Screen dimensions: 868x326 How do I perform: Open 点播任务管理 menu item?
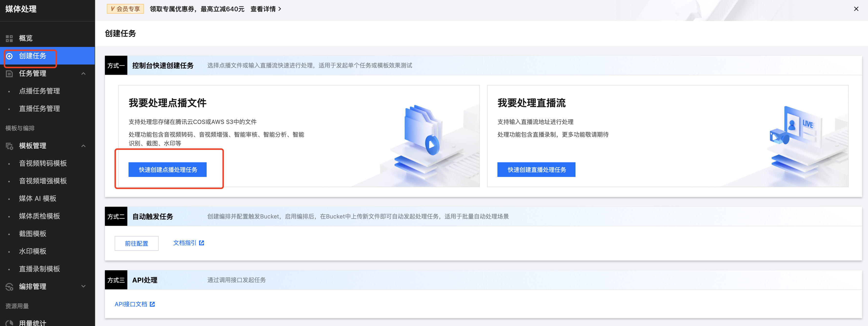pyautogui.click(x=39, y=91)
